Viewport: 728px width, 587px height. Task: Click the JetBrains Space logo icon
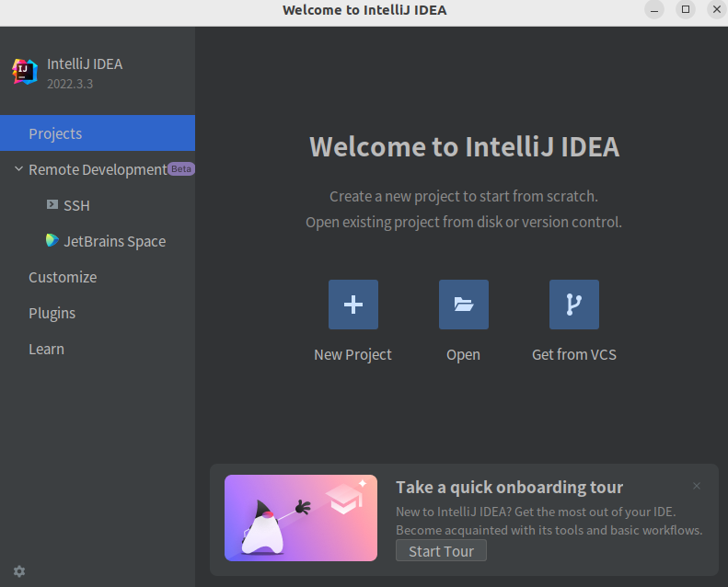(x=52, y=240)
